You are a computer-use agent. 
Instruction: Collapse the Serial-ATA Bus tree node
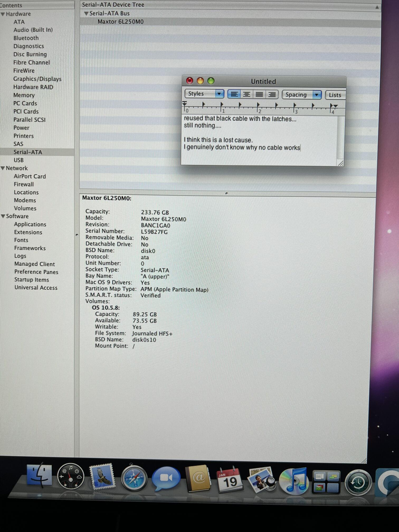[86, 13]
